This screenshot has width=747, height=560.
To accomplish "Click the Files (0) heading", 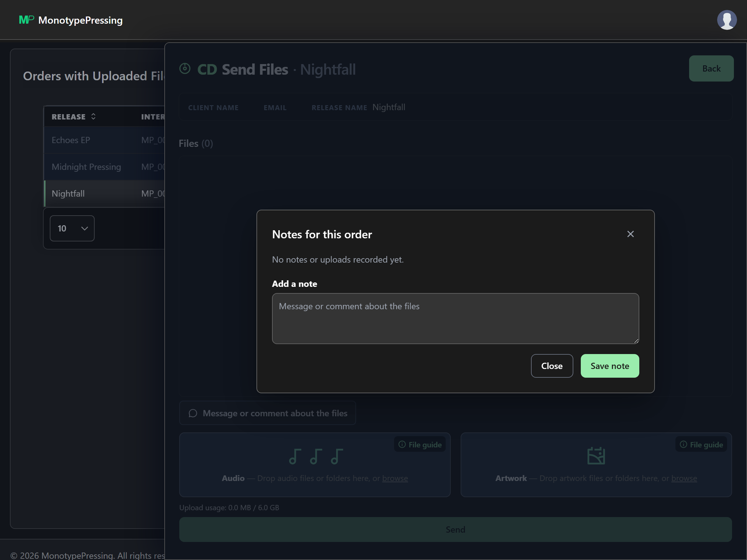I will pos(196,143).
